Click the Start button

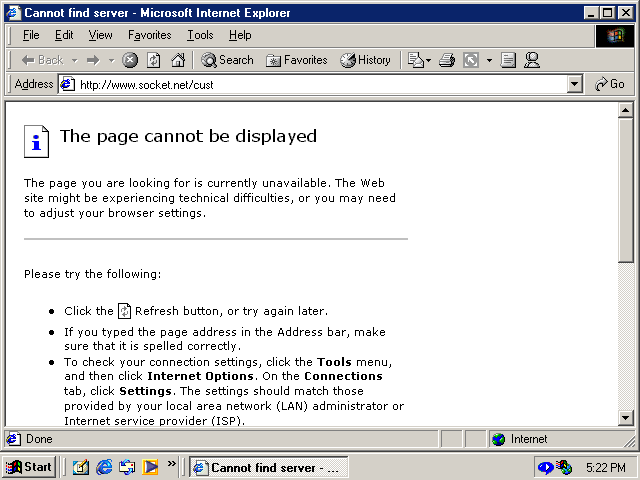29,467
